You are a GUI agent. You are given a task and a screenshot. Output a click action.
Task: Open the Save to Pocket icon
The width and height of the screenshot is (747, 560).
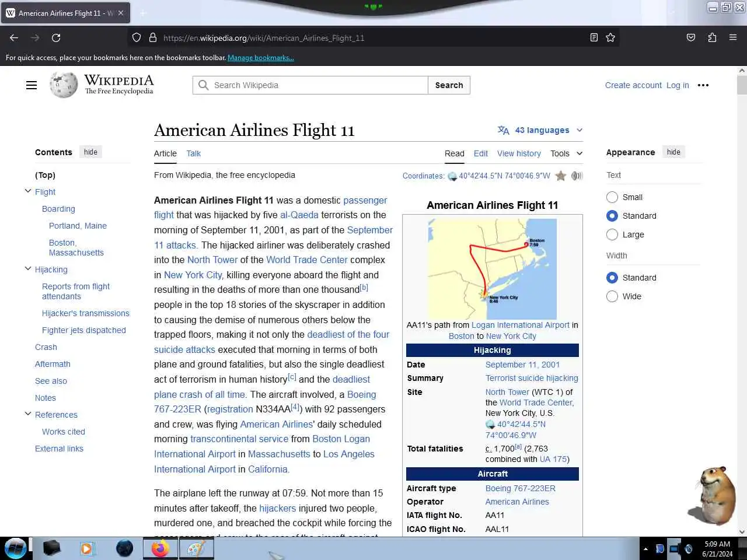[x=691, y=38]
